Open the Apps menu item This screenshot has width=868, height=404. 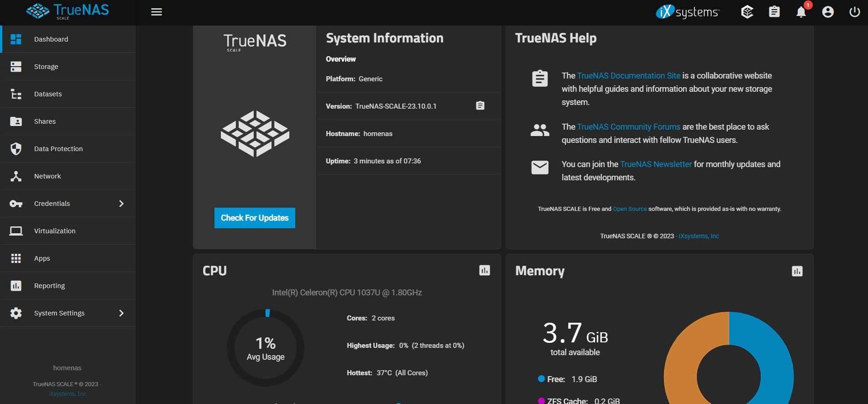68,258
